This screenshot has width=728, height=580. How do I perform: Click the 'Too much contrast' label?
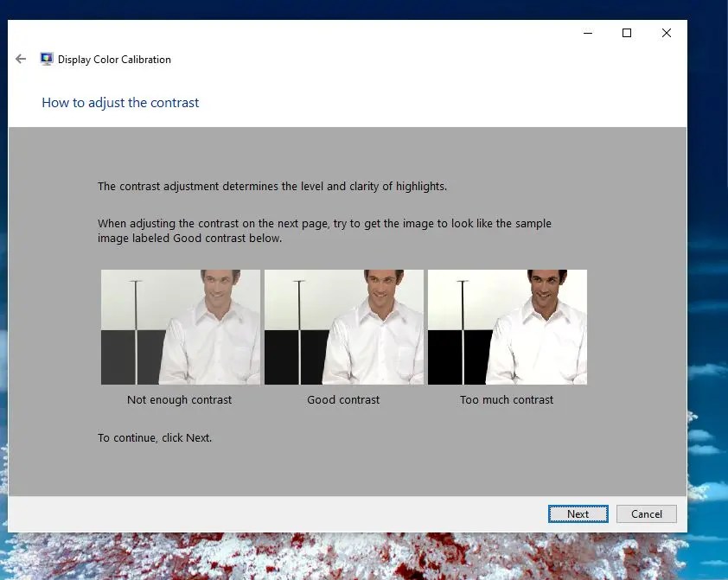[507, 399]
